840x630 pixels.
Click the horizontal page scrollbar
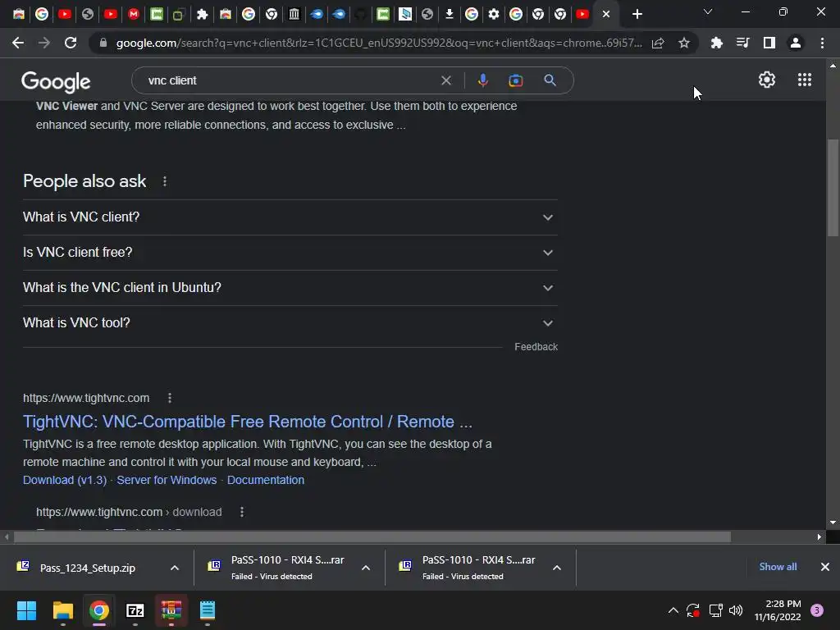click(372, 536)
